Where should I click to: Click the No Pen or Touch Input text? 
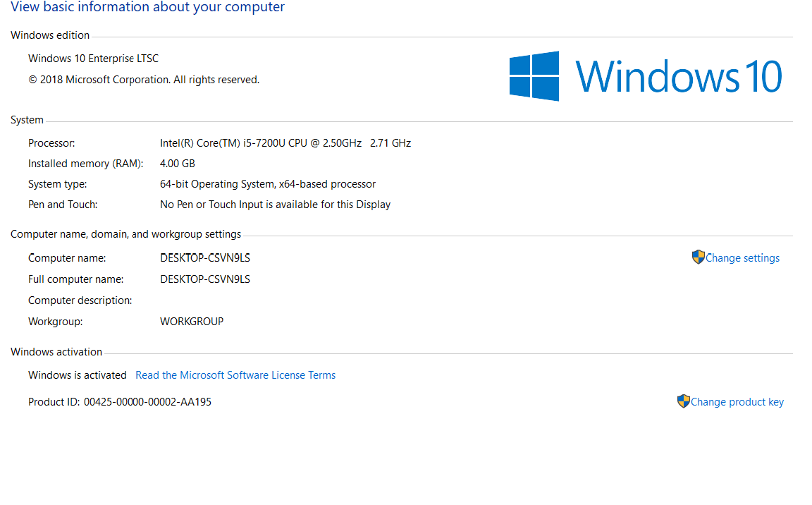275,205
